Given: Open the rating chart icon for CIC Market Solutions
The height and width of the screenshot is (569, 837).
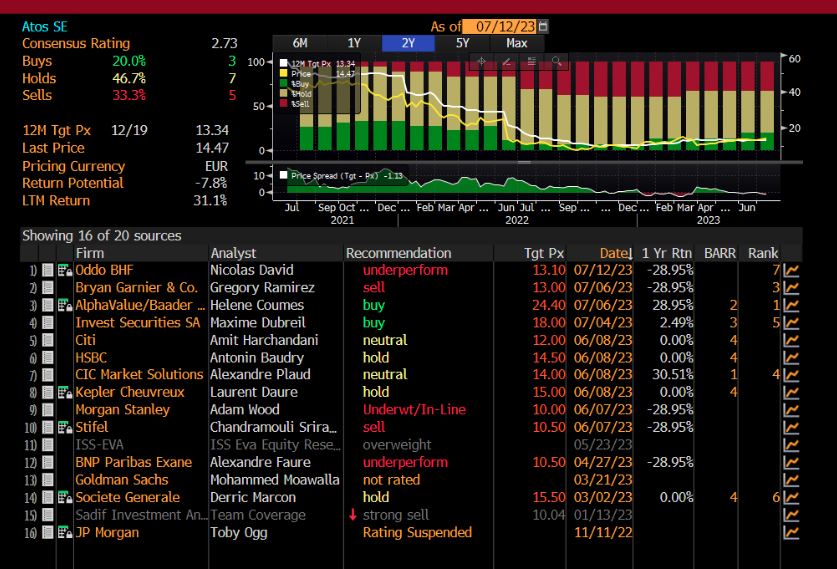Looking at the screenshot, I should click(791, 375).
